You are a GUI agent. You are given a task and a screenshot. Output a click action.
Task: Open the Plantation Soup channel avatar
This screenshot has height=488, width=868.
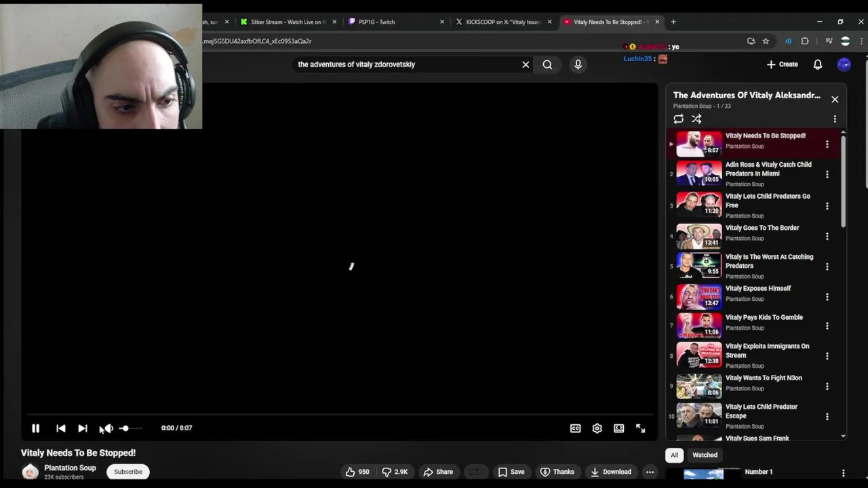click(30, 472)
